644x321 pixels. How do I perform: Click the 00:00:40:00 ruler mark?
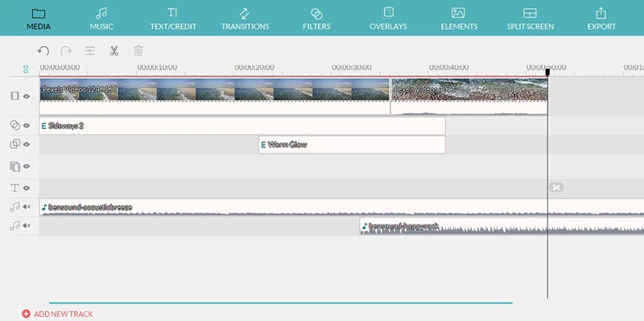449,68
